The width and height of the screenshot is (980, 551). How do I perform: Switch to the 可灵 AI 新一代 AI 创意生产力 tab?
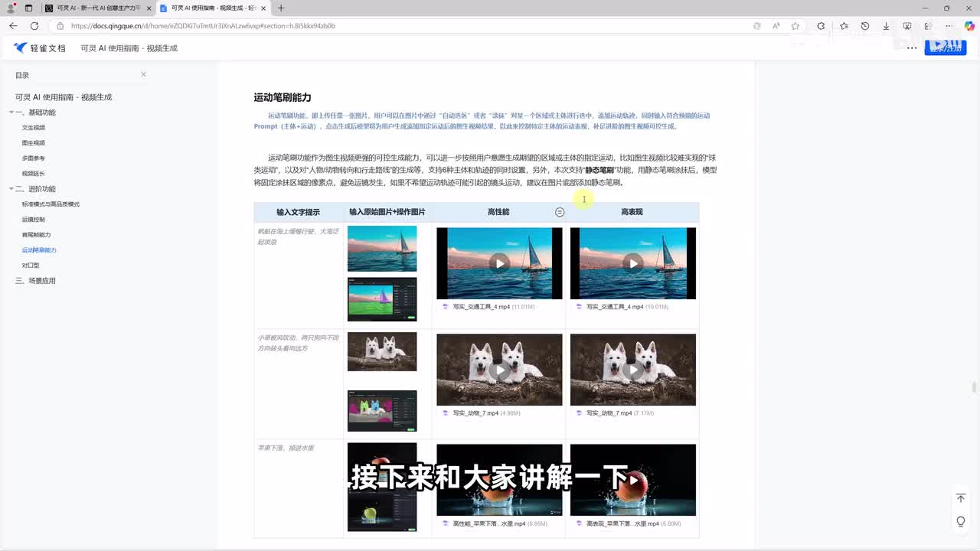coord(97,8)
